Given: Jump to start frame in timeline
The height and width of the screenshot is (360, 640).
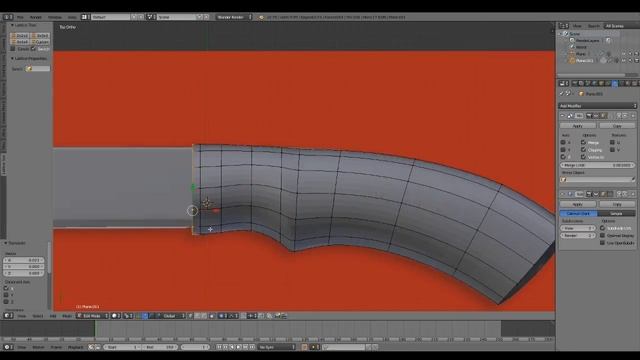Looking at the screenshot, I should (x=219, y=347).
